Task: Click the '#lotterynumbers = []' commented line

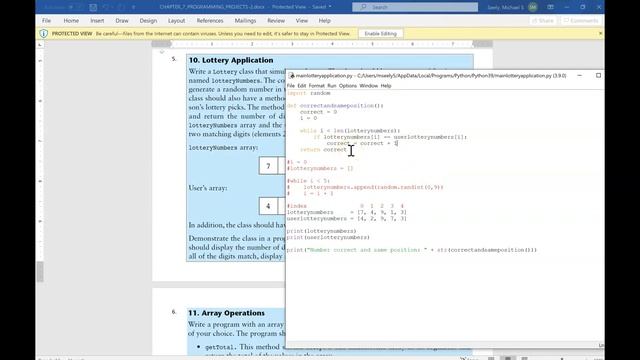Action: tap(320, 168)
